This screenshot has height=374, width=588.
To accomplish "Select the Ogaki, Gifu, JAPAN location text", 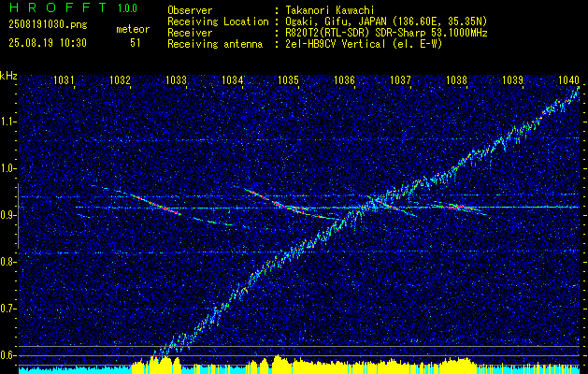I will coord(386,22).
